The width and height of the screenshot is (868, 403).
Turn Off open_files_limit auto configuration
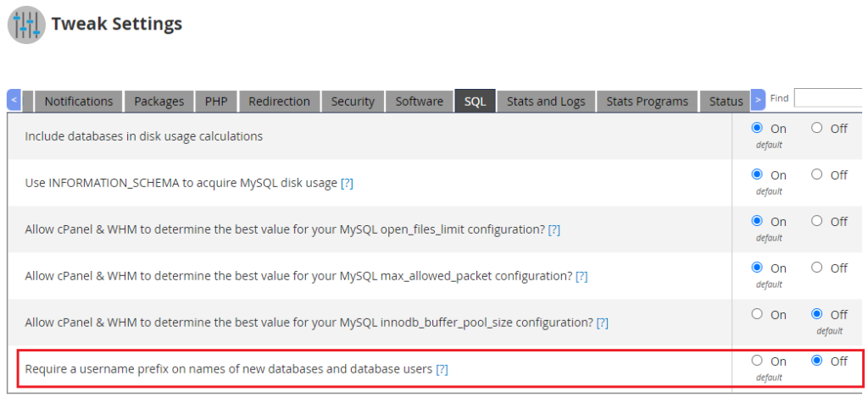tap(817, 221)
